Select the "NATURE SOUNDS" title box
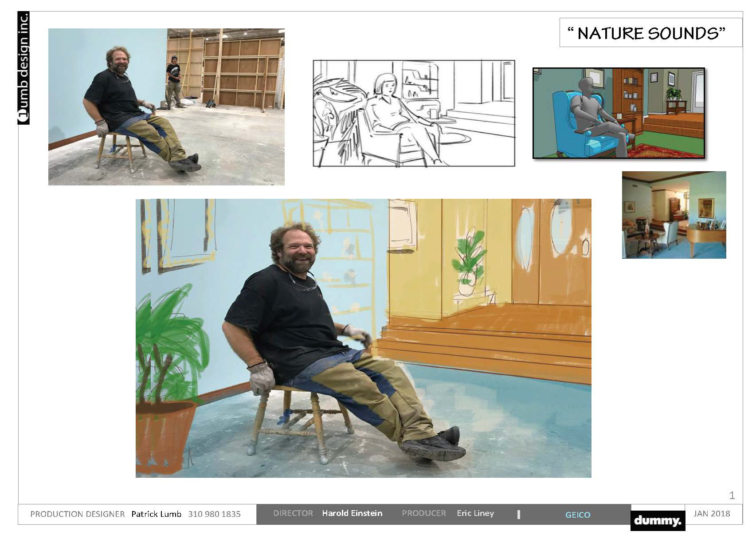 [x=650, y=32]
